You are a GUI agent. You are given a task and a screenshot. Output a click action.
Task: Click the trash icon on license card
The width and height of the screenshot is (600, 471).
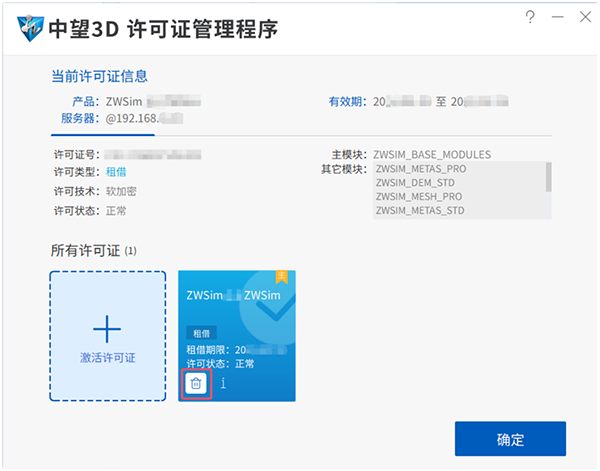coord(196,383)
